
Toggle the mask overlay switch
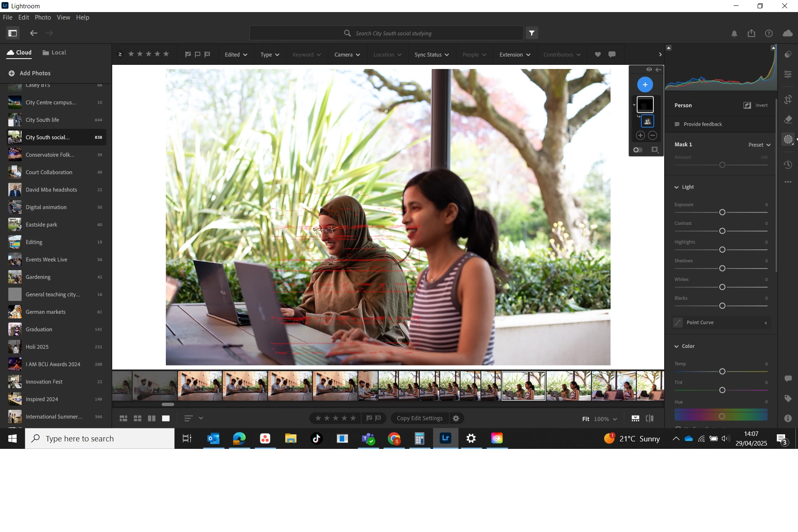pos(638,150)
